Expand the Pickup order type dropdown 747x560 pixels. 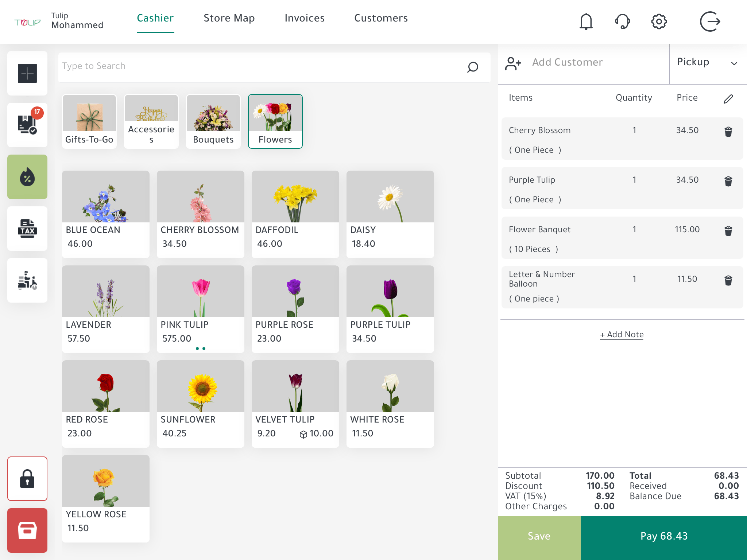pyautogui.click(x=735, y=63)
